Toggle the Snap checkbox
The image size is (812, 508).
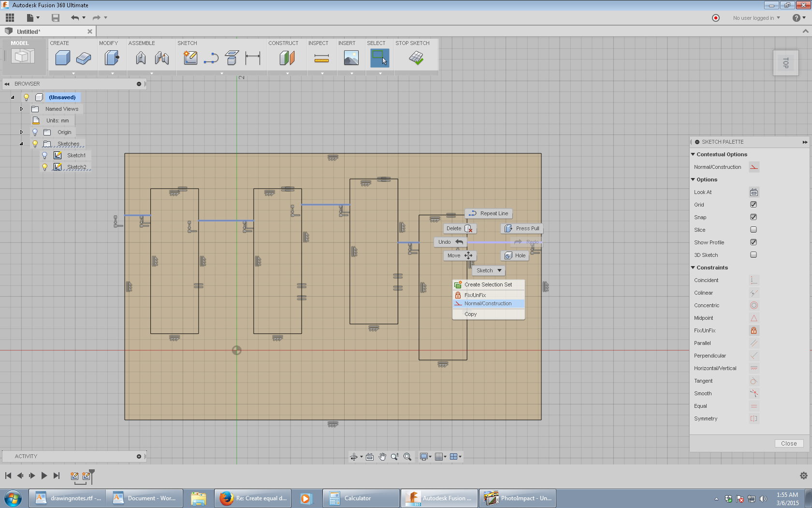click(x=754, y=217)
